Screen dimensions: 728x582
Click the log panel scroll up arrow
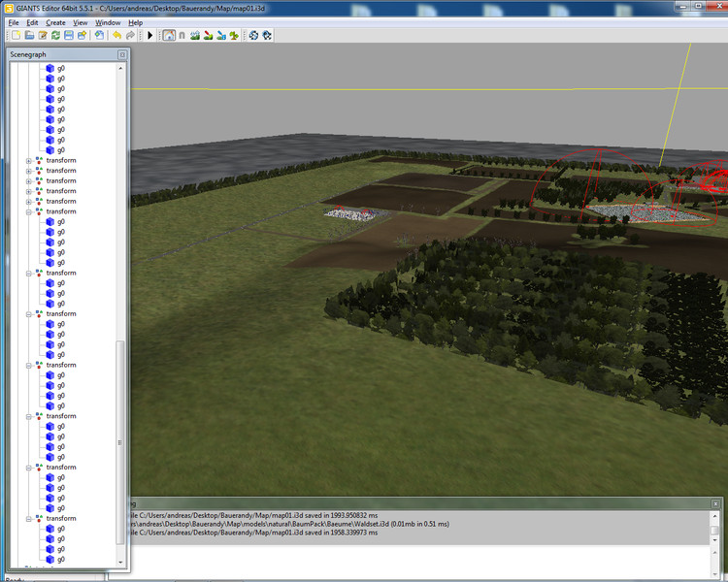coord(715,516)
